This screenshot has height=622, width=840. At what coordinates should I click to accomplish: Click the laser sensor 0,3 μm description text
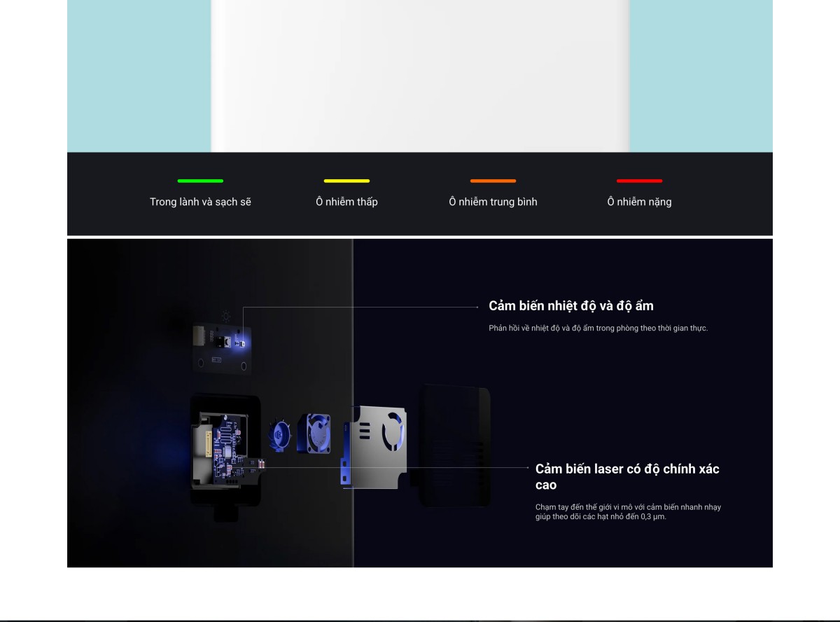(x=627, y=511)
